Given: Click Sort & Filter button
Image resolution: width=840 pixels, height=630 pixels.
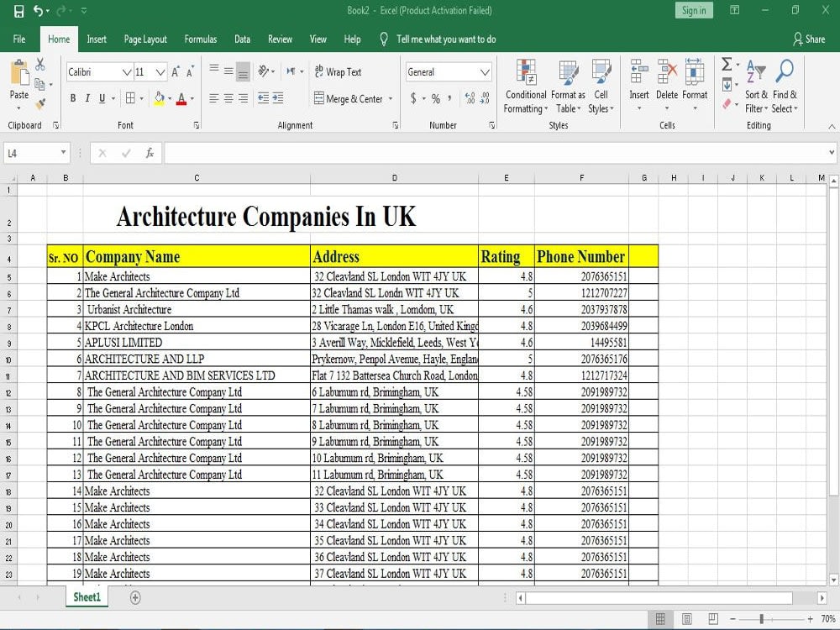Looking at the screenshot, I should [756, 87].
